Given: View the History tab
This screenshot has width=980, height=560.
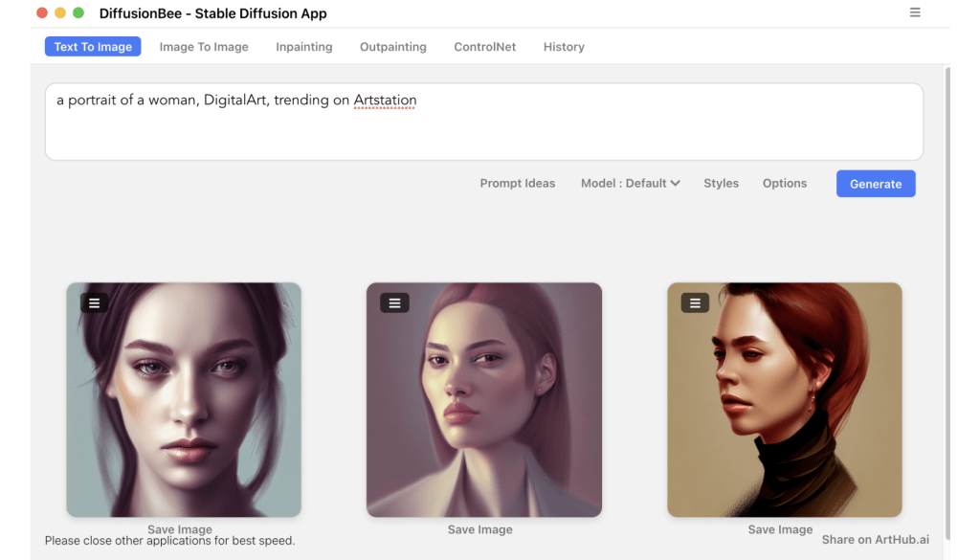Looking at the screenshot, I should 564,47.
